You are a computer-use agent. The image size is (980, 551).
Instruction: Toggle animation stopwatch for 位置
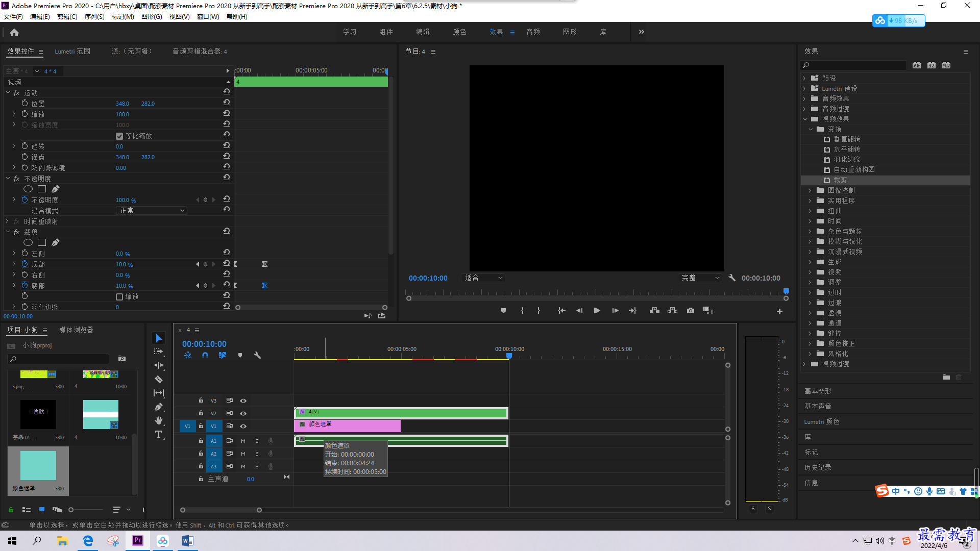click(x=24, y=103)
